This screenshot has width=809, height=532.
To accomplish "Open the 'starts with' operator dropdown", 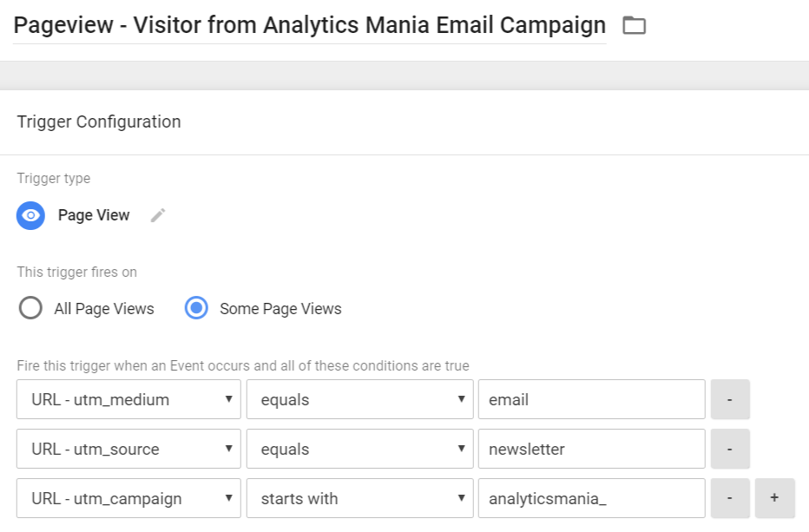I will point(359,499).
